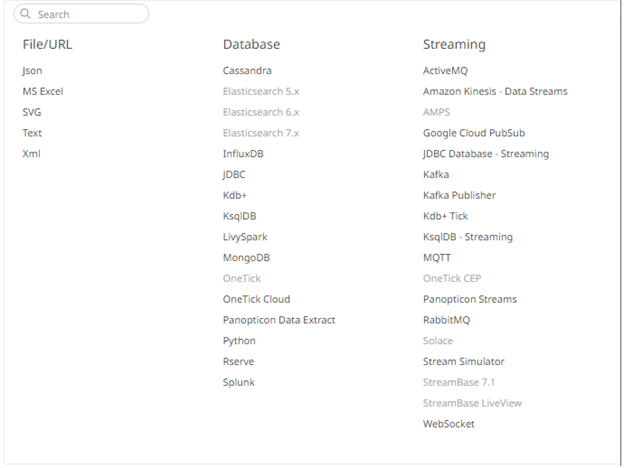Open Amazon Kinesis - Data Streams
Screen dimensions: 624x468
click(495, 92)
